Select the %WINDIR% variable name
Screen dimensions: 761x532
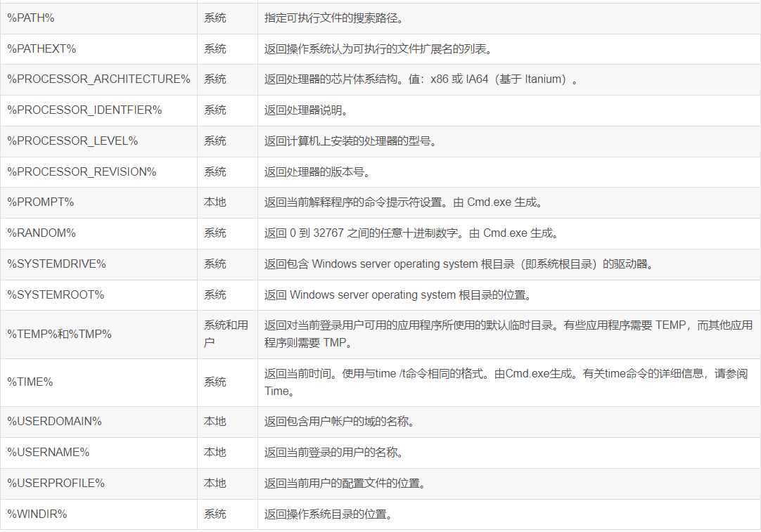tap(37, 514)
